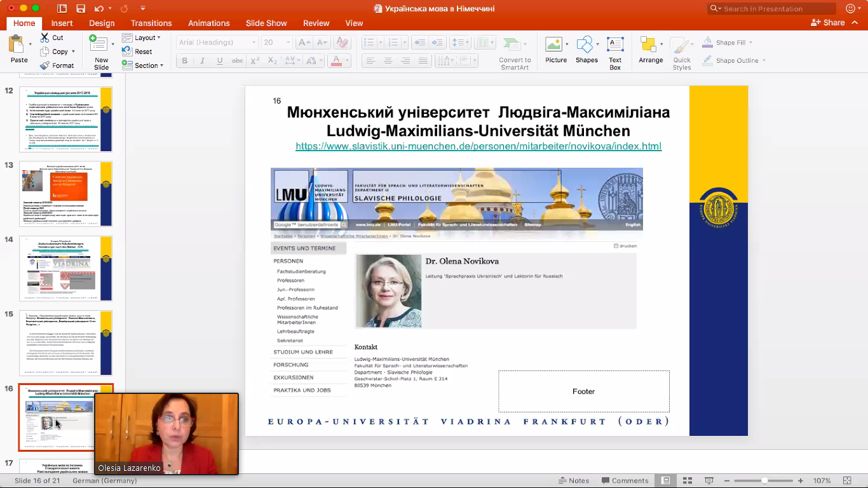Open the slavistik.uni-muenchen.de hyperlink
868x488 pixels.
(x=478, y=146)
